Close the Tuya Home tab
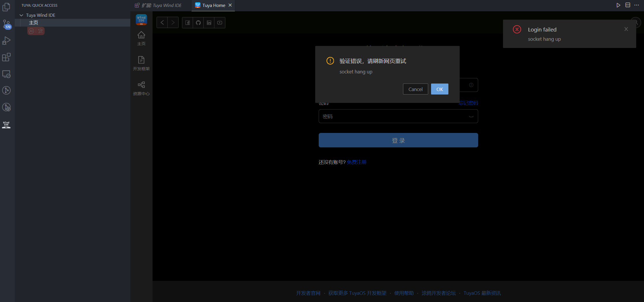Image resolution: width=644 pixels, height=302 pixels. click(x=230, y=5)
